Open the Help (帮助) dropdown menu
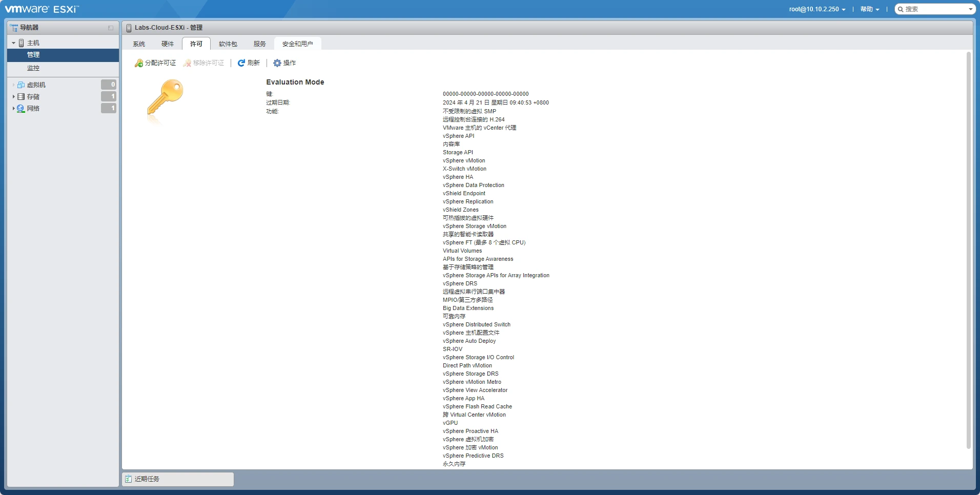 tap(869, 9)
